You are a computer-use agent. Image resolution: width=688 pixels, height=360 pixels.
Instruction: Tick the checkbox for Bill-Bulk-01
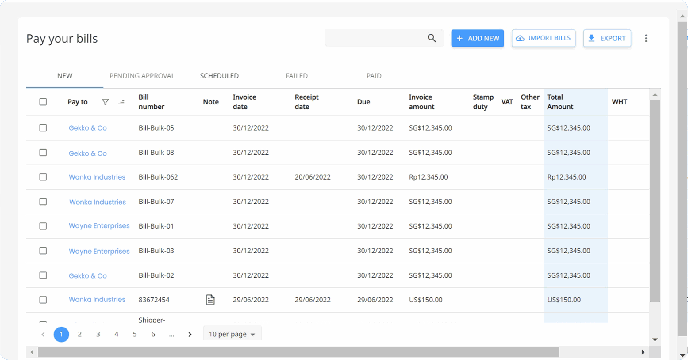43,226
